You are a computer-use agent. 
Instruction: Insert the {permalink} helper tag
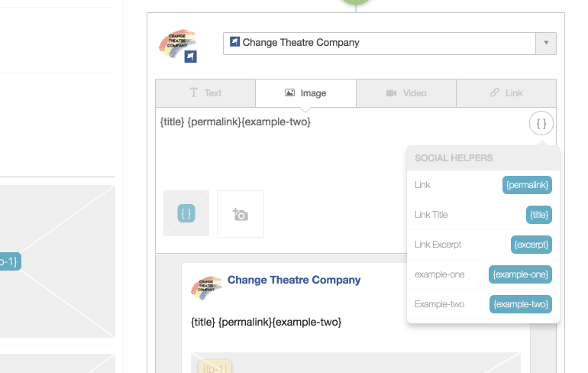[x=527, y=185]
